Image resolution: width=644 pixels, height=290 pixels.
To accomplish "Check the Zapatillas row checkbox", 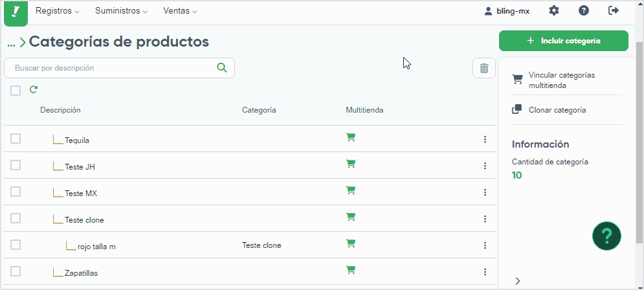I will tap(16, 271).
